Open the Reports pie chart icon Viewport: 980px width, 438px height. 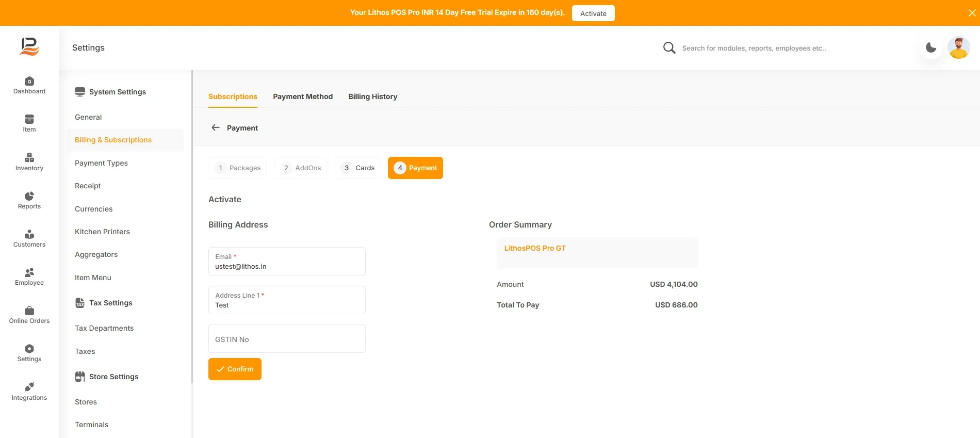tap(29, 196)
